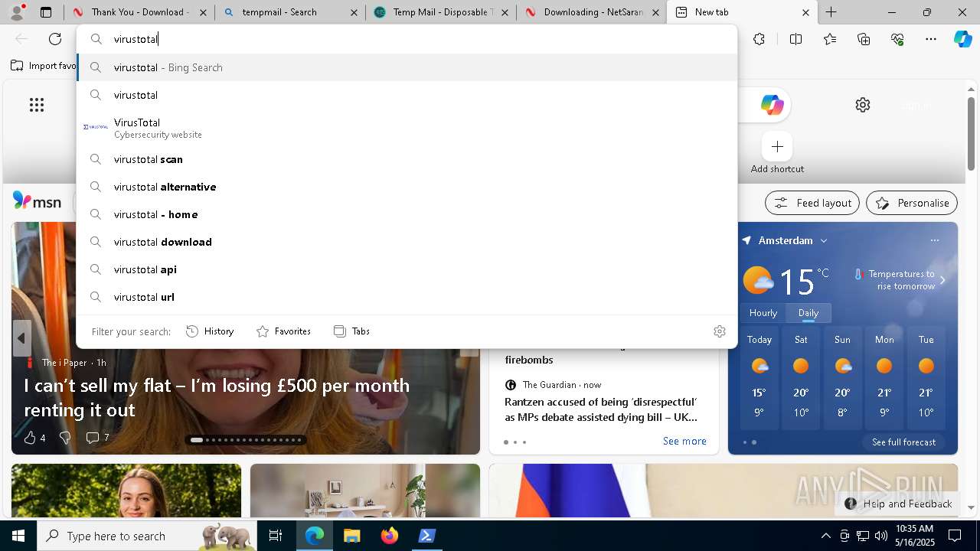980x551 pixels.
Task: Open the page settings gear icon
Action: 863,105
